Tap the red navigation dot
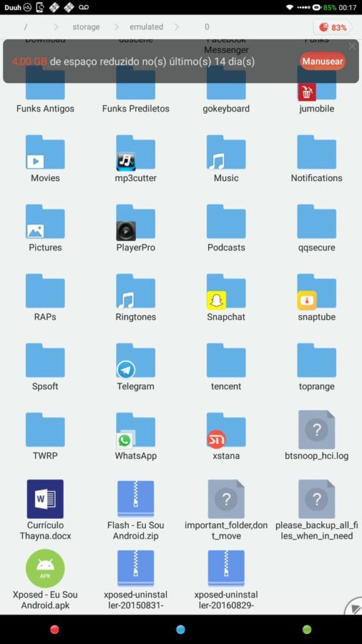 click(x=55, y=629)
